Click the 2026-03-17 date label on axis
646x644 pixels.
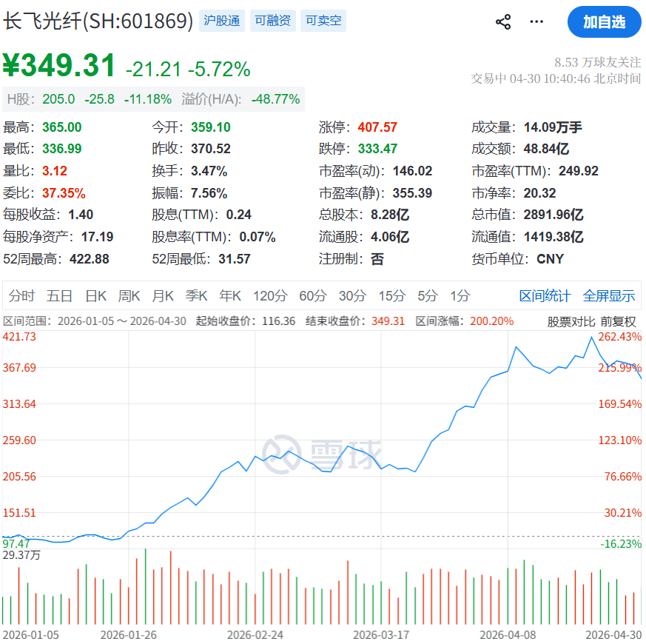tap(381, 635)
